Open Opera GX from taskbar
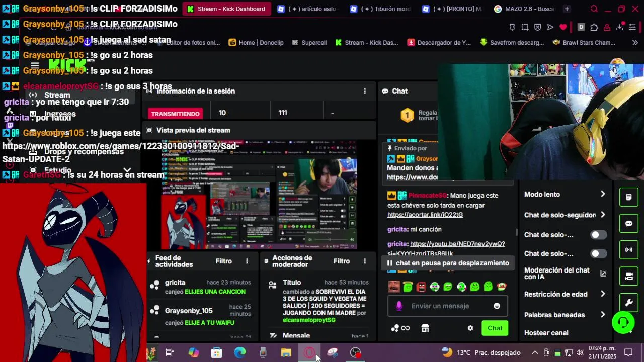The image size is (644, 362). coord(309,352)
